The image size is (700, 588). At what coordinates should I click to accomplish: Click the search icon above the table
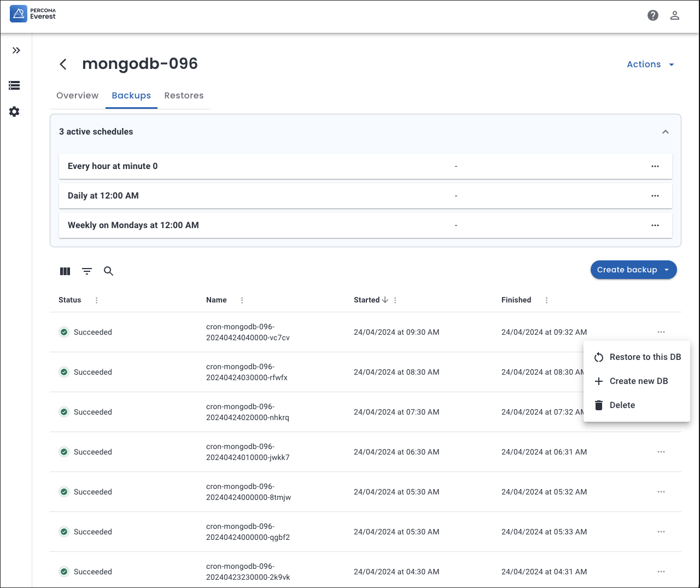click(109, 271)
